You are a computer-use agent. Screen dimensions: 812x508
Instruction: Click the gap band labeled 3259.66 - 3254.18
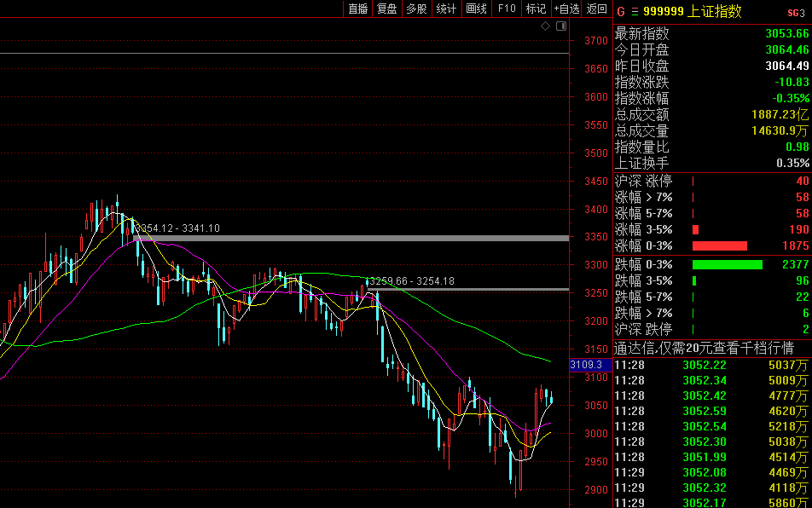469,290
